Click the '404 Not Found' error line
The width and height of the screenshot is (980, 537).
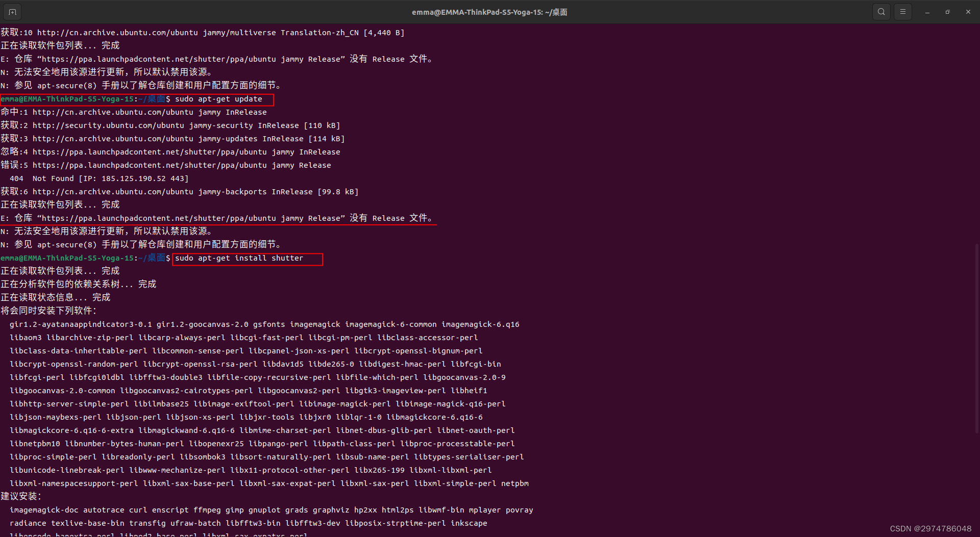(99, 178)
